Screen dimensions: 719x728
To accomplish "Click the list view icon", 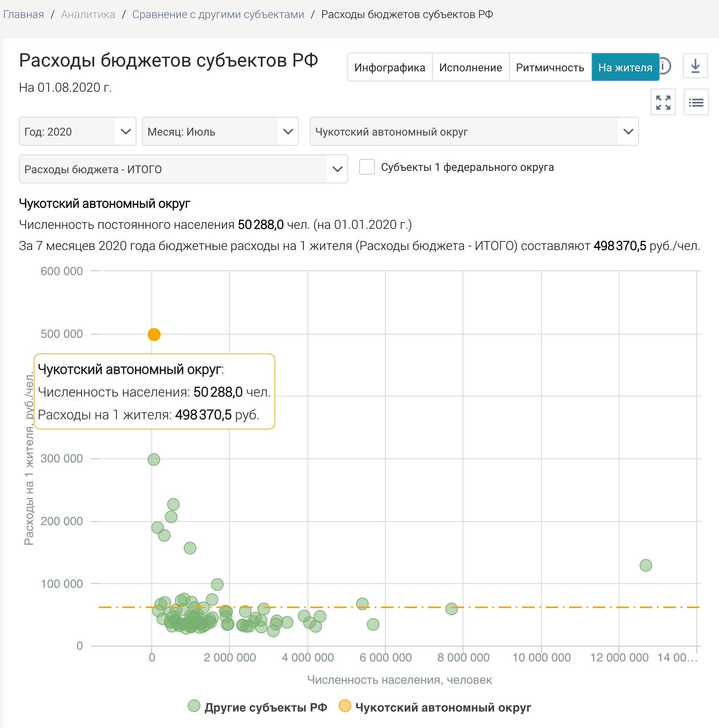I will click(696, 102).
